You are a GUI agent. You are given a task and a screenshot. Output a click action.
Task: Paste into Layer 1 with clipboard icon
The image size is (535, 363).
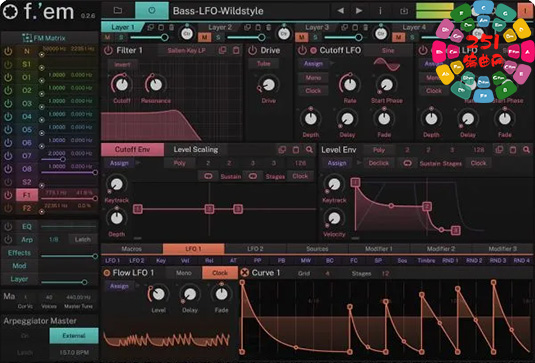(161, 27)
